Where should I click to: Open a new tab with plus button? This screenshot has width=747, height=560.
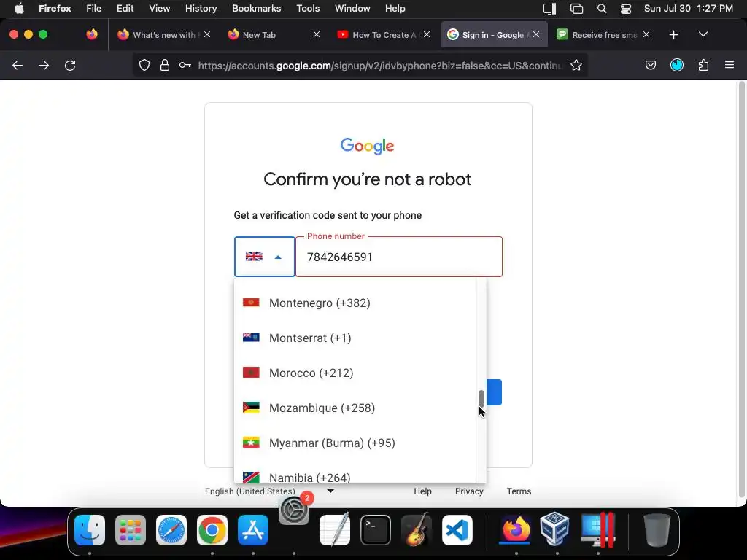[673, 35]
